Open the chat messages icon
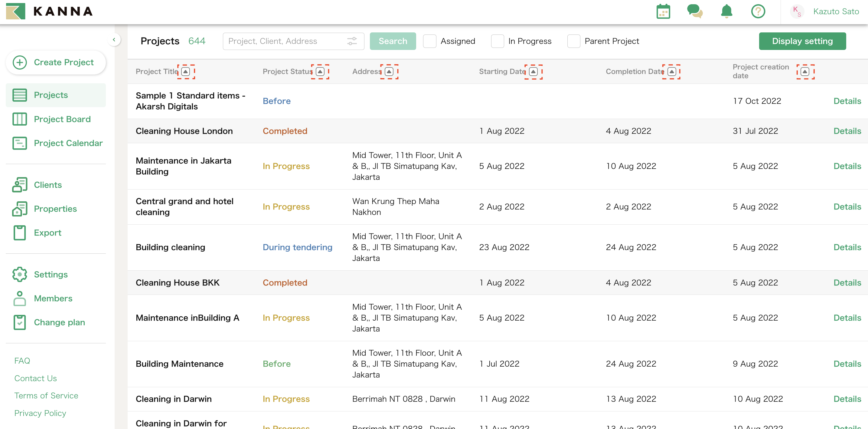Screen dimensions: 868x429 (695, 11)
